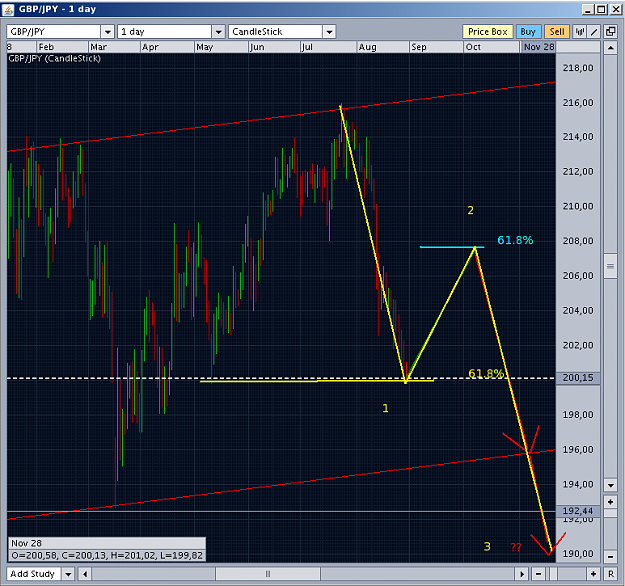
Task: Click the Jun label on time axis
Action: click(x=257, y=47)
